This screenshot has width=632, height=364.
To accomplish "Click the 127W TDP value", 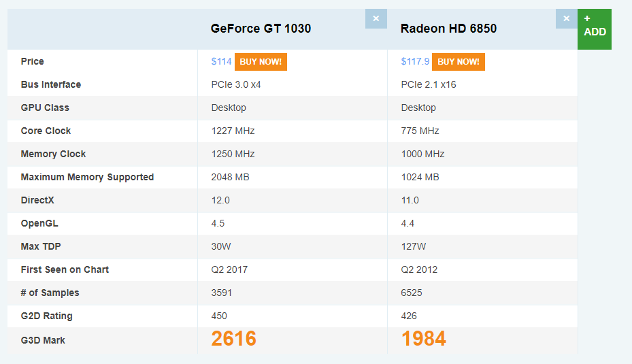I will coord(414,246).
